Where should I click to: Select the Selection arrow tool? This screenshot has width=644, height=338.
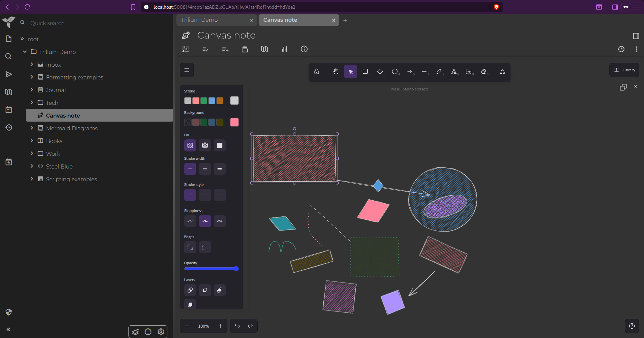coord(351,71)
